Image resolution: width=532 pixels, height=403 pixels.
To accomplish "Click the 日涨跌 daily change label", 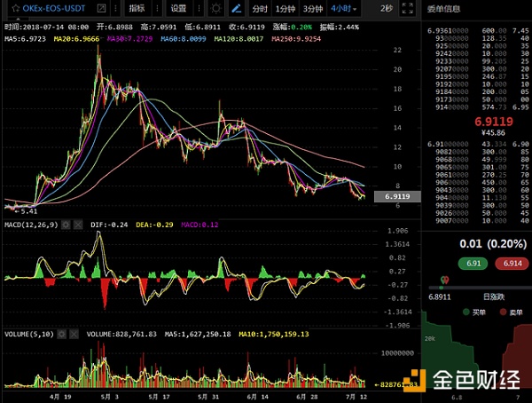I will 494,297.
